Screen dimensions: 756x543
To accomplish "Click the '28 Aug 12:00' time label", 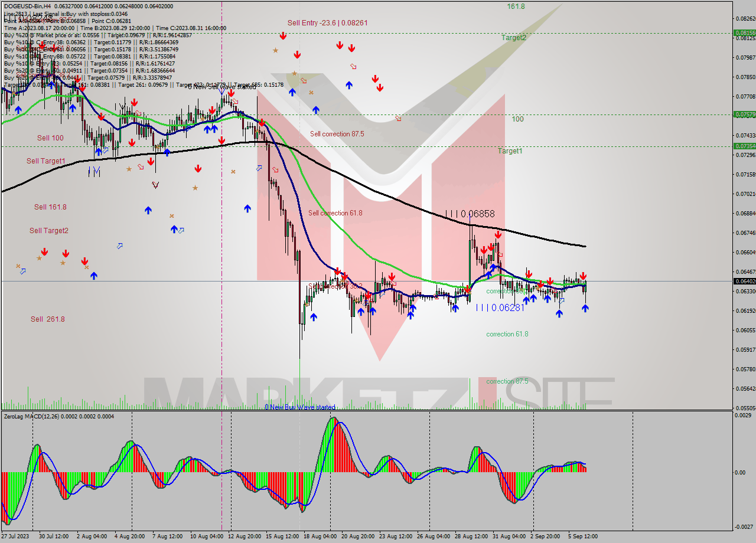I will [x=471, y=537].
